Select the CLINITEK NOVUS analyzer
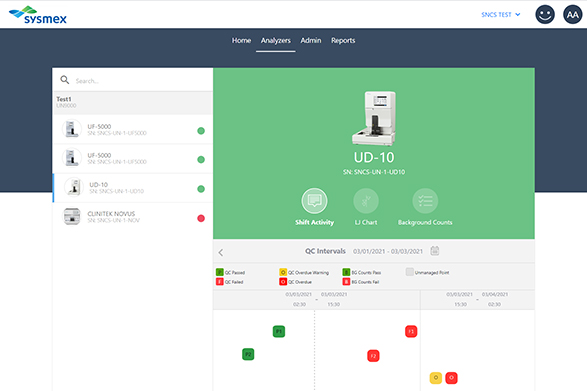 coord(133,217)
